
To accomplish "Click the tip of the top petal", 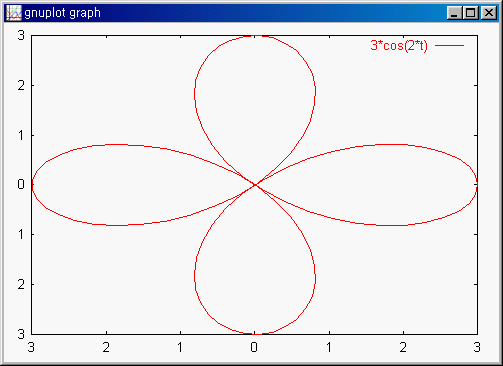I will 256,36.
